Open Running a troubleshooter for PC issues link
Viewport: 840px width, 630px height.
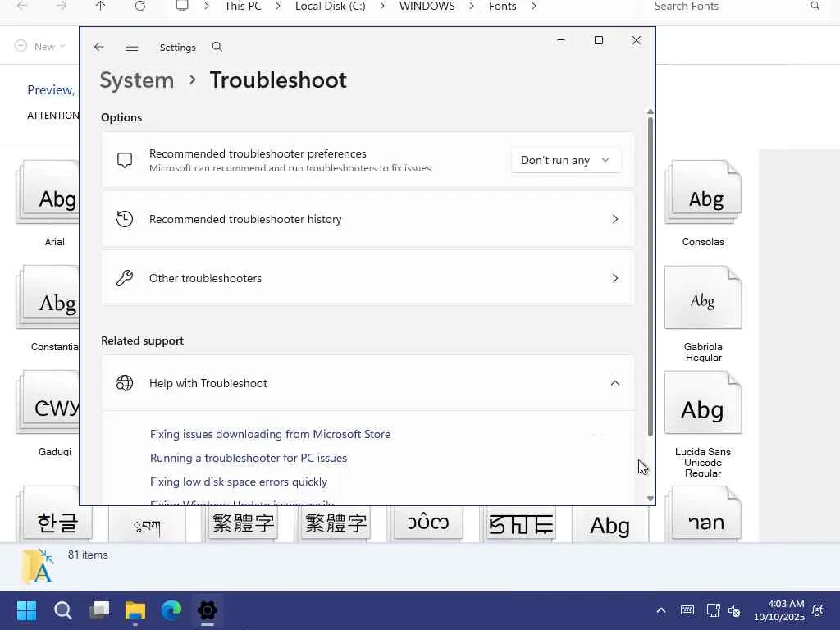(249, 458)
